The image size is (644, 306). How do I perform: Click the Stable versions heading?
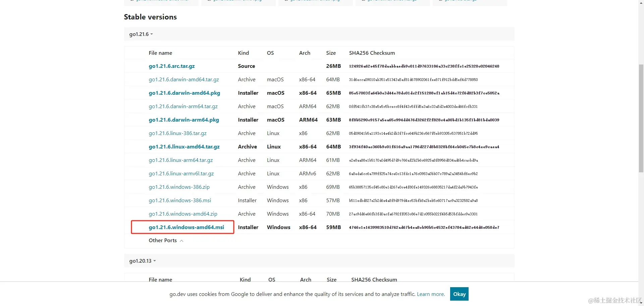click(x=150, y=17)
